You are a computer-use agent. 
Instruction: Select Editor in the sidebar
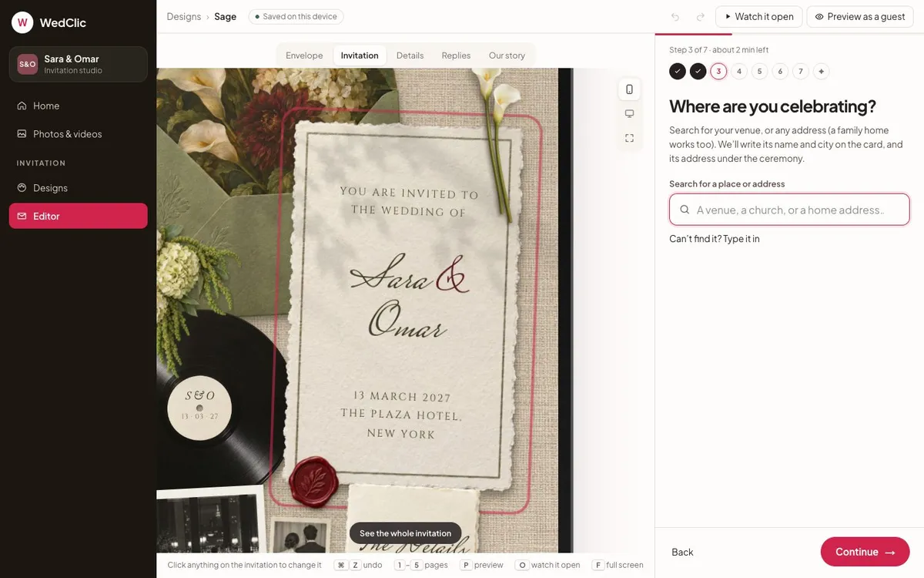[x=79, y=216]
